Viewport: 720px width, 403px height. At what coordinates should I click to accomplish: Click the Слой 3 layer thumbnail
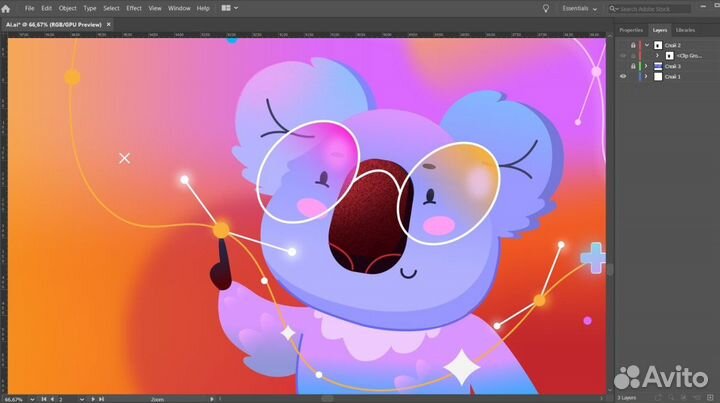click(x=658, y=66)
